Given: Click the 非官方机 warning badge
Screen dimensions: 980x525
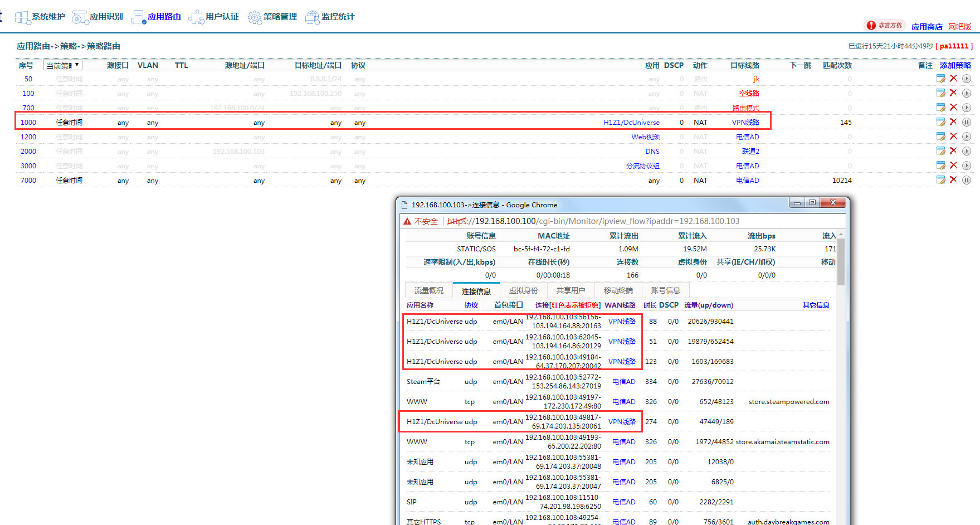Looking at the screenshot, I should point(885,26).
